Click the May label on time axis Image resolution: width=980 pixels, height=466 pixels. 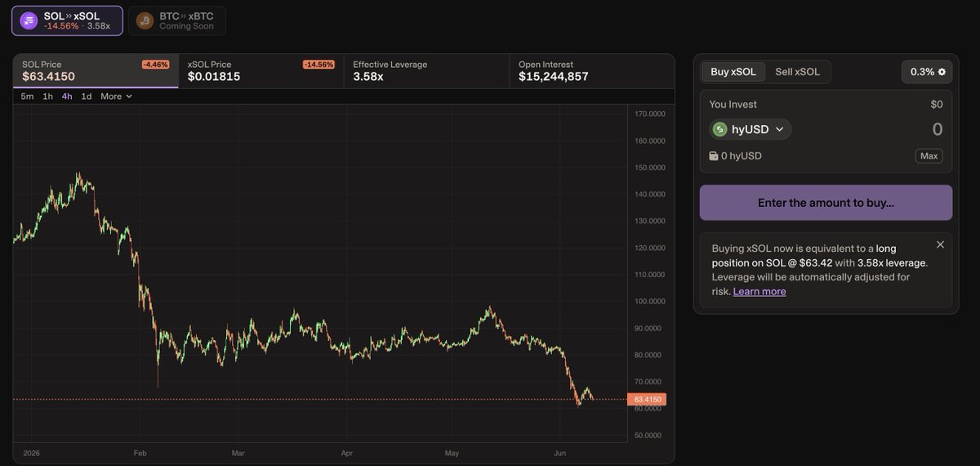pyautogui.click(x=452, y=452)
